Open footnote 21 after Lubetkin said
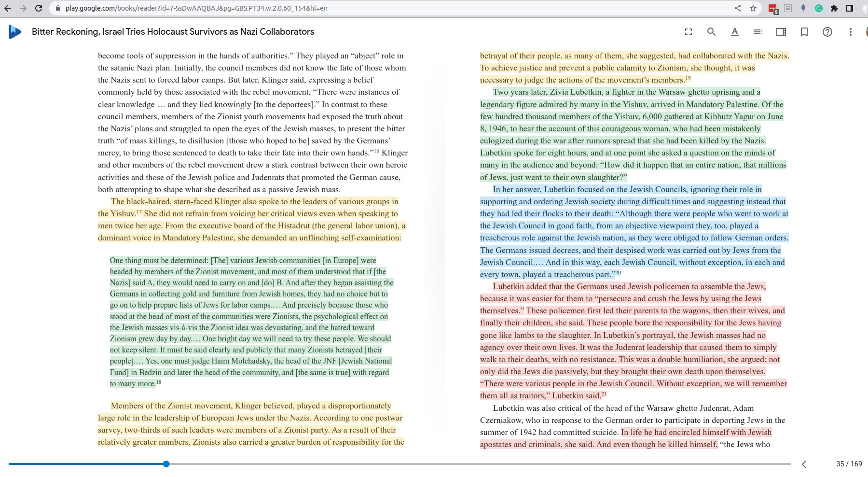 [x=604, y=394]
